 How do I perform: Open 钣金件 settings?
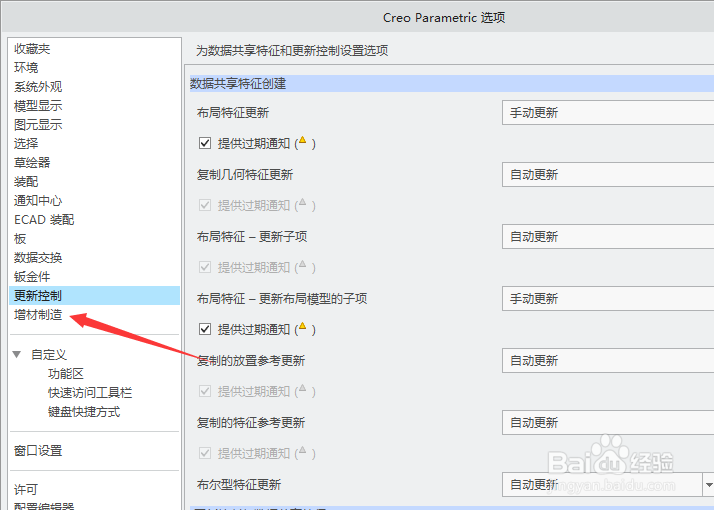pos(32,276)
